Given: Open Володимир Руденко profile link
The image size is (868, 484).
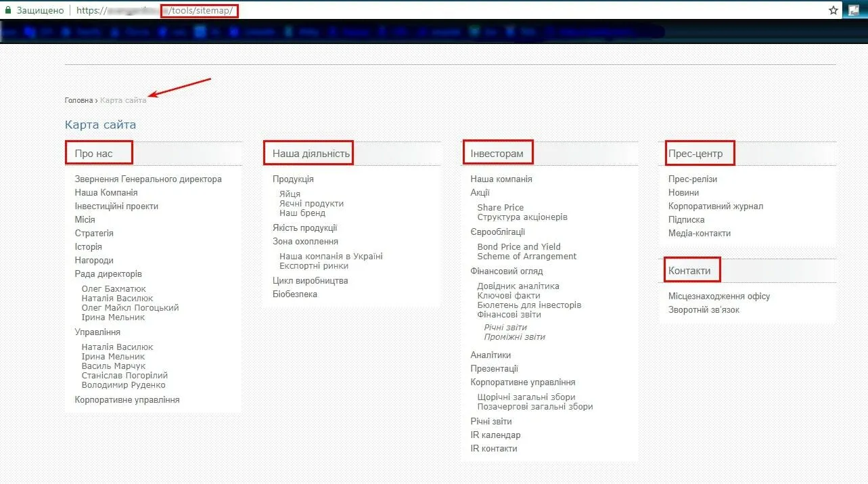Looking at the screenshot, I should coord(123,385).
